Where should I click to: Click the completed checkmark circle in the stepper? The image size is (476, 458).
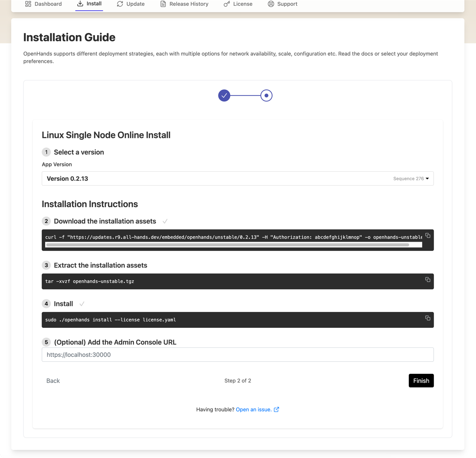coord(224,95)
